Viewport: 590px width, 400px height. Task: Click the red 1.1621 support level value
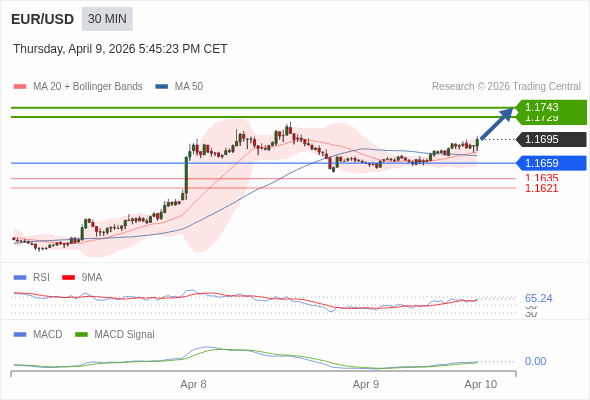(x=541, y=188)
